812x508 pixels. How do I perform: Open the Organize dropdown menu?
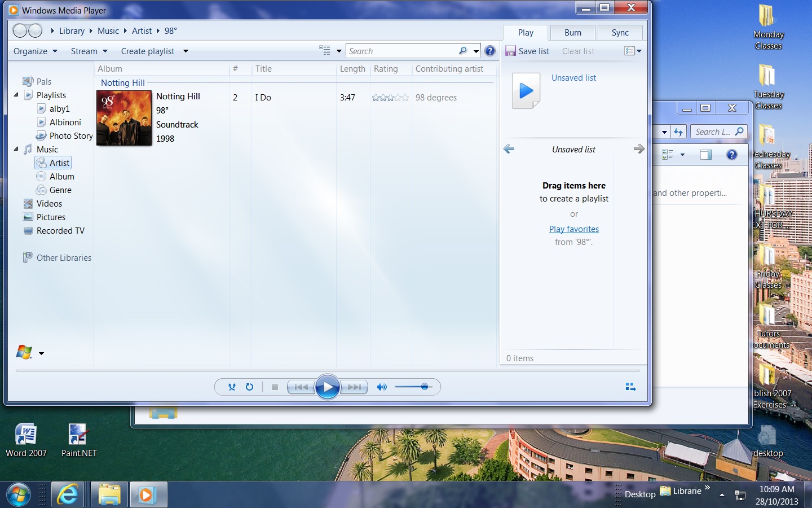(x=35, y=51)
